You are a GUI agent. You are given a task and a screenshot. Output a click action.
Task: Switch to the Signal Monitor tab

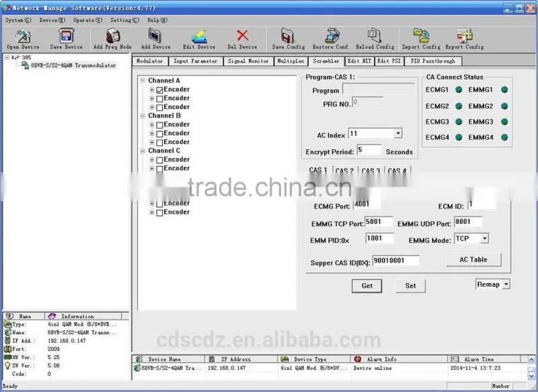click(248, 61)
